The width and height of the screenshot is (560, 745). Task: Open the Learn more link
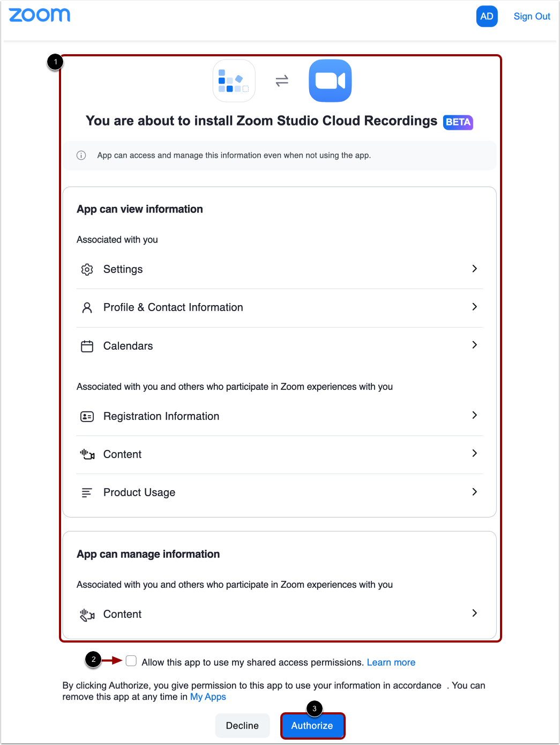click(391, 662)
